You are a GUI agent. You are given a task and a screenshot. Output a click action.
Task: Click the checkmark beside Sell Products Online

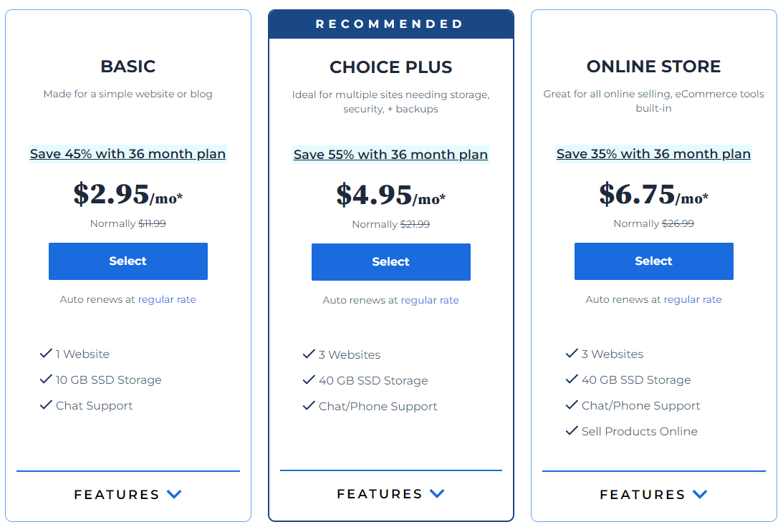point(572,431)
